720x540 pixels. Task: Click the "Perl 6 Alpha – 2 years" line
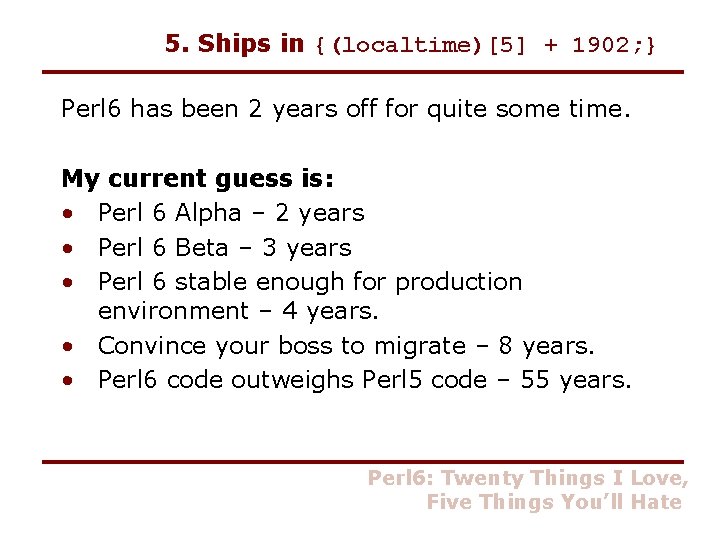230,213
